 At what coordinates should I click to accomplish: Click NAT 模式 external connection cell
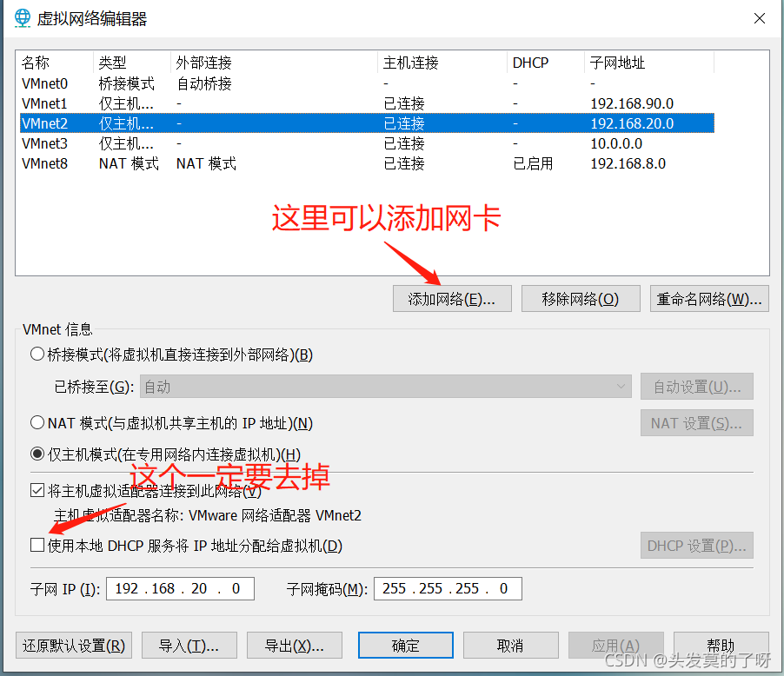coord(206,163)
